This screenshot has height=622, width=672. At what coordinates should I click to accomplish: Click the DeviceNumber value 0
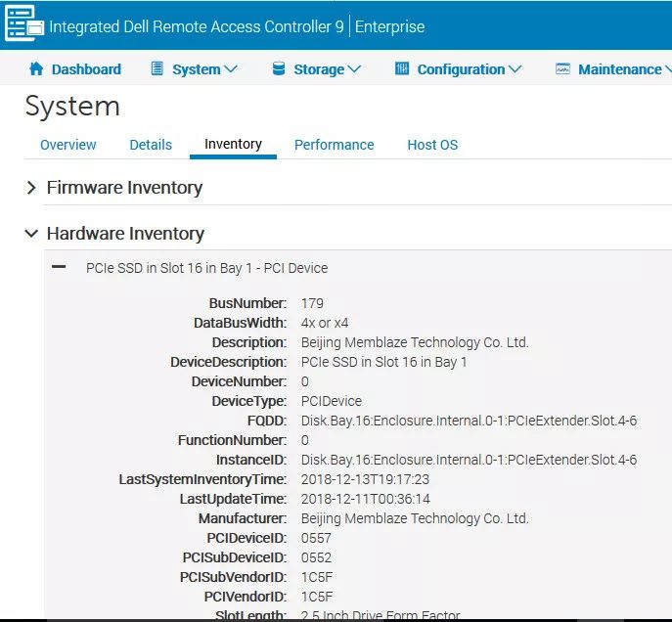pyautogui.click(x=305, y=381)
